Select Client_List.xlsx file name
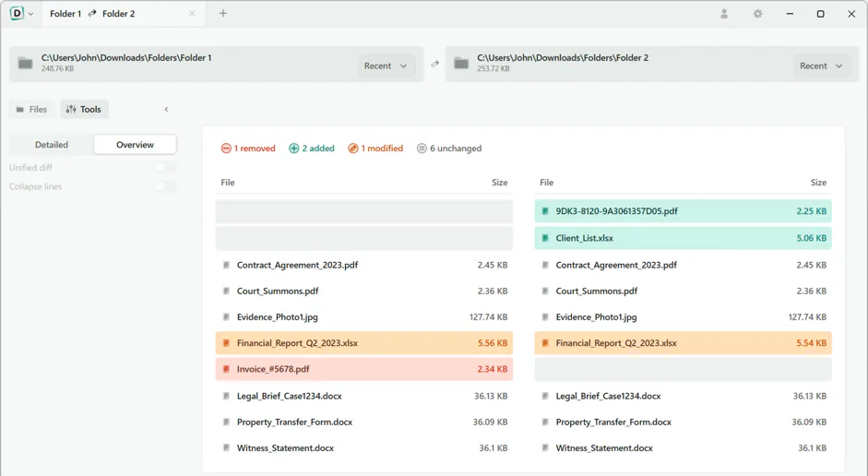The height and width of the screenshot is (476, 868). click(x=585, y=238)
